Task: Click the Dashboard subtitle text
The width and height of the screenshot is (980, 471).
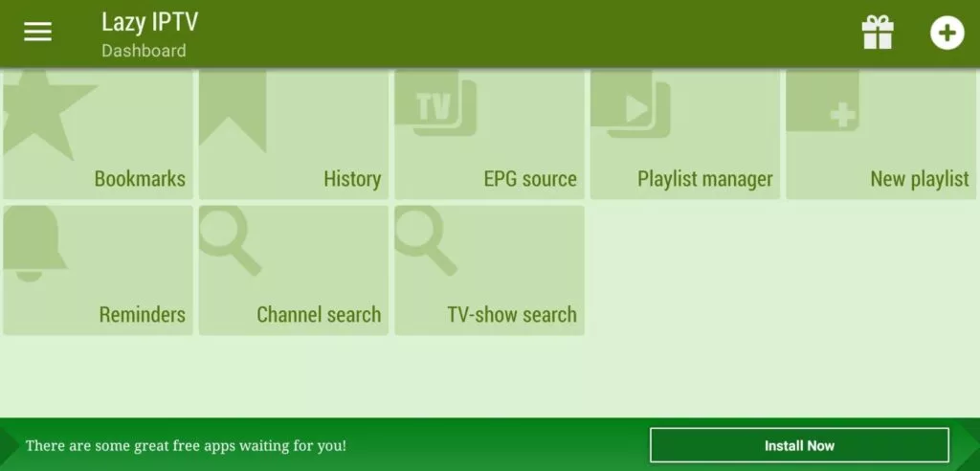Action: [144, 51]
